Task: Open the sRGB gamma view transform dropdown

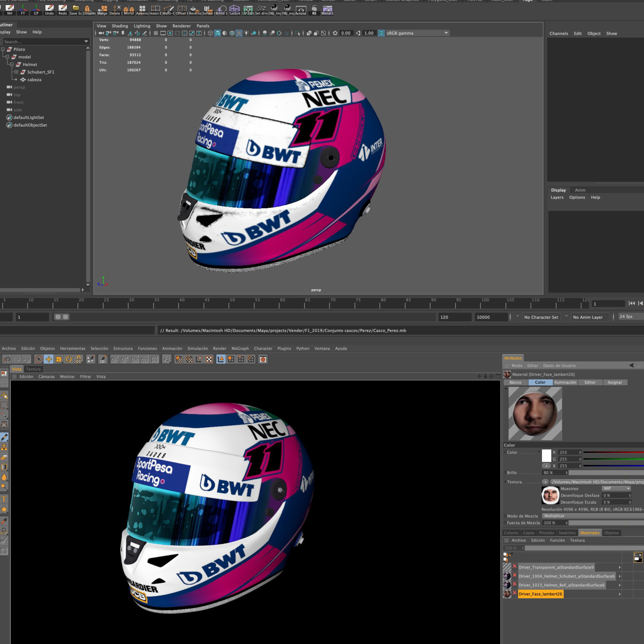Action: click(x=446, y=33)
